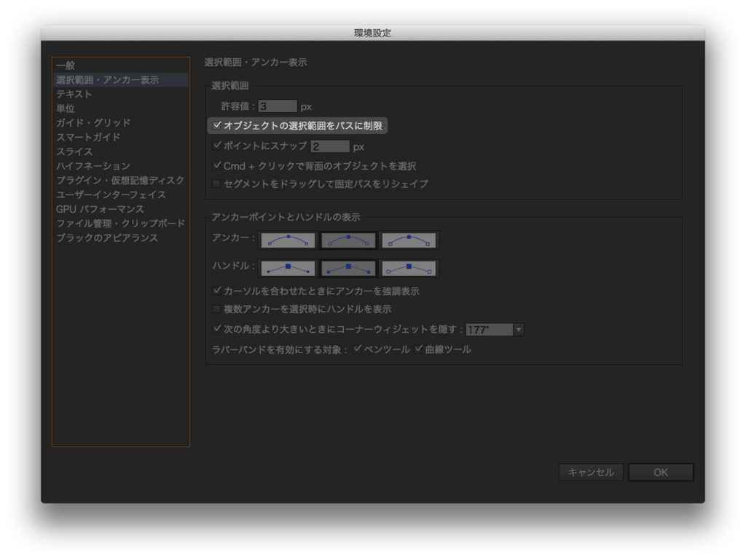
Task: Choose the rightmost handle display style
Action: 409,268
